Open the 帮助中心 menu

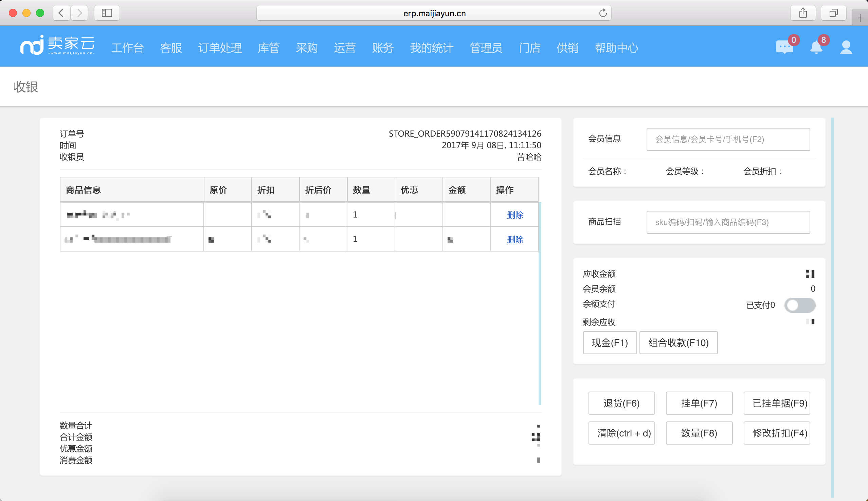(x=617, y=48)
